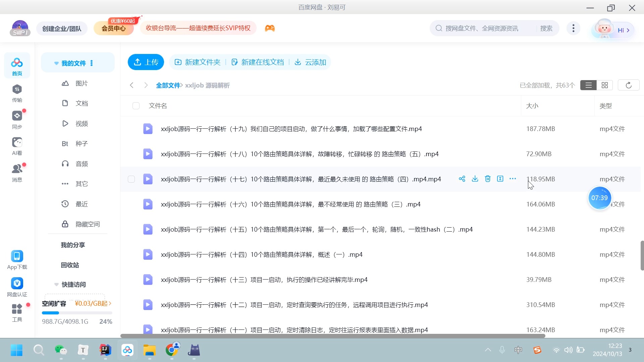Open the 回收站 recycle bin
Image resolution: width=644 pixels, height=362 pixels.
pyautogui.click(x=70, y=265)
